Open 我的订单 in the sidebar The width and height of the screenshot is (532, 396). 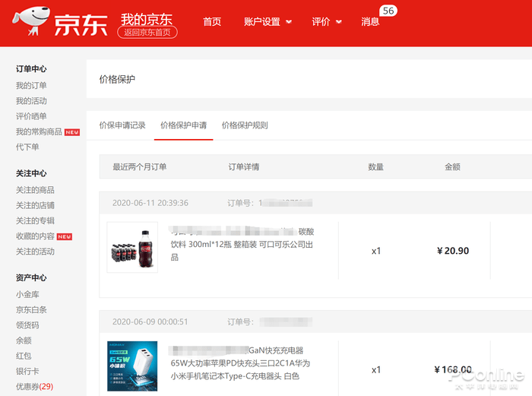(31, 86)
